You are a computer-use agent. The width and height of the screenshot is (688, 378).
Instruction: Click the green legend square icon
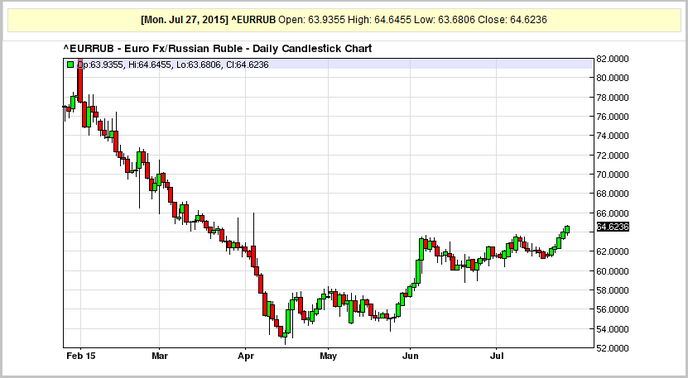[70, 65]
